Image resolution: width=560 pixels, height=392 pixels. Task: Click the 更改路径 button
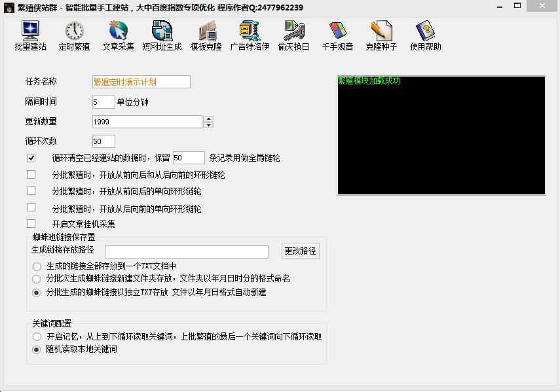coord(301,251)
